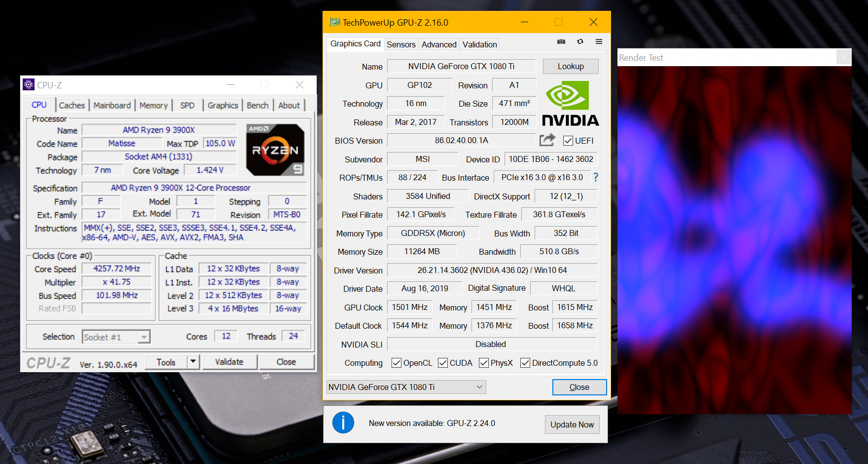Toggle the UEFI checkbox
The image size is (868, 464).
(x=568, y=141)
